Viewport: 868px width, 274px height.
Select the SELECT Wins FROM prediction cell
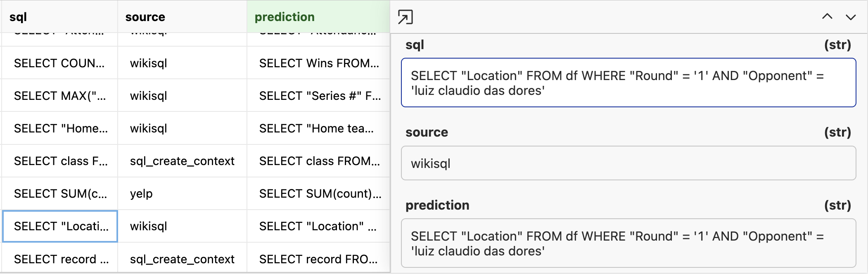[318, 63]
